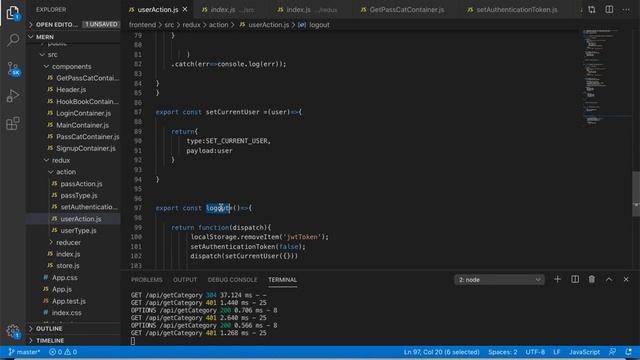Open Source Control view in activity bar

13,68
